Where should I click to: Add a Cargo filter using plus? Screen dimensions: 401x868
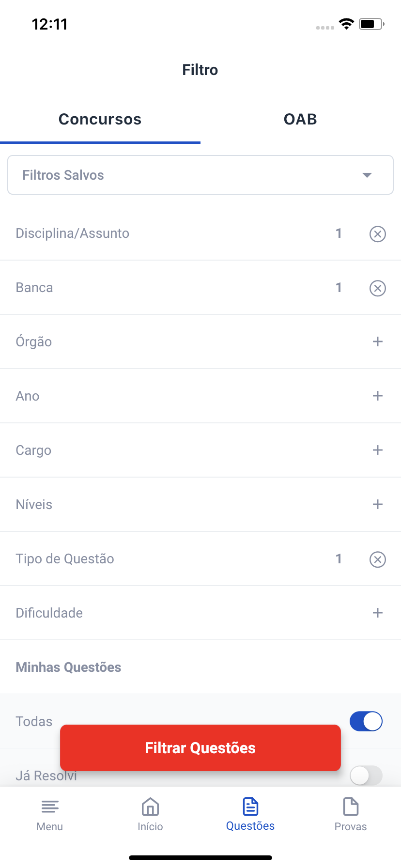click(377, 450)
